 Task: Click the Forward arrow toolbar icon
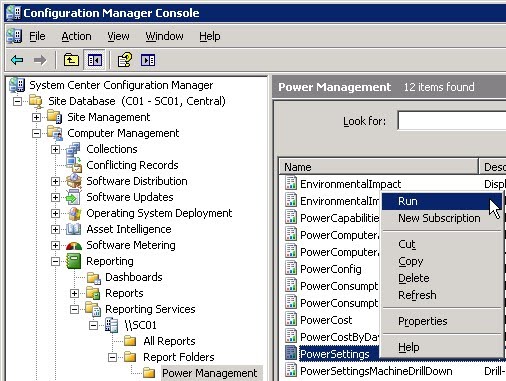pyautogui.click(x=40, y=60)
